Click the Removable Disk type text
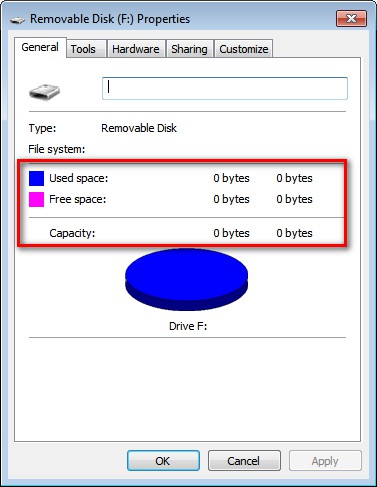 point(139,128)
